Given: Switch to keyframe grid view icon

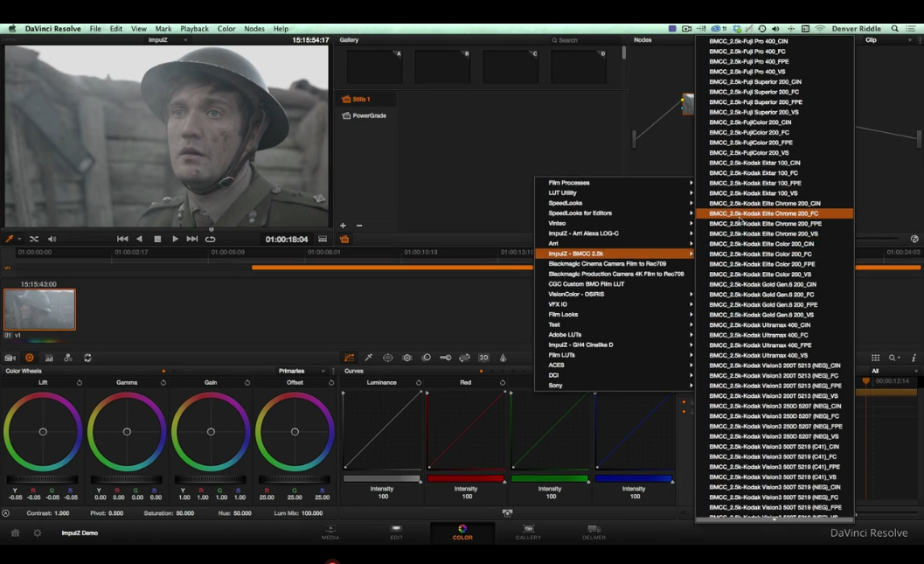Looking at the screenshot, I should (x=876, y=358).
